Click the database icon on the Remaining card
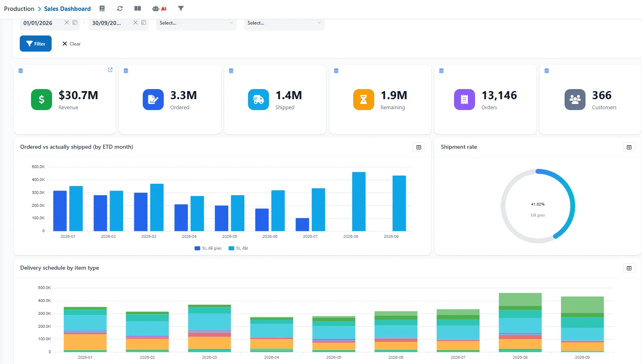Screen dimensions: 642x364 (x=336, y=71)
